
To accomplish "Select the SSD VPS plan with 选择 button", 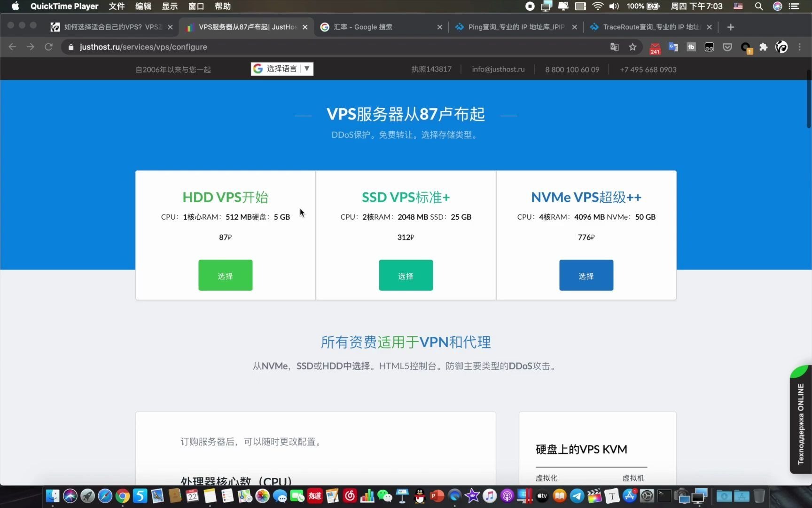I will [405, 275].
